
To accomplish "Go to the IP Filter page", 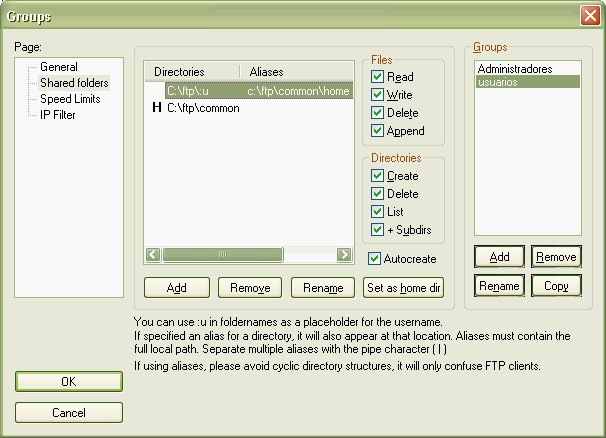I will (x=58, y=115).
